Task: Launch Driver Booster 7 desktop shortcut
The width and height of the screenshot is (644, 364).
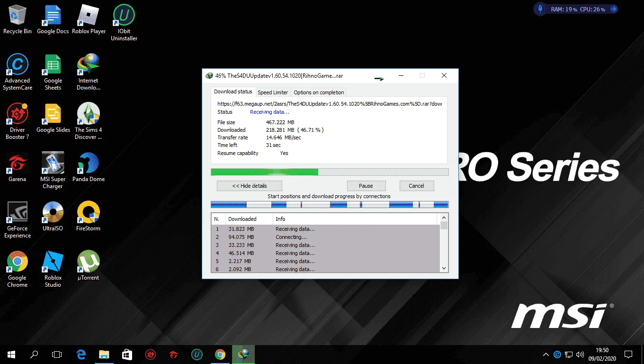Action: (x=18, y=121)
